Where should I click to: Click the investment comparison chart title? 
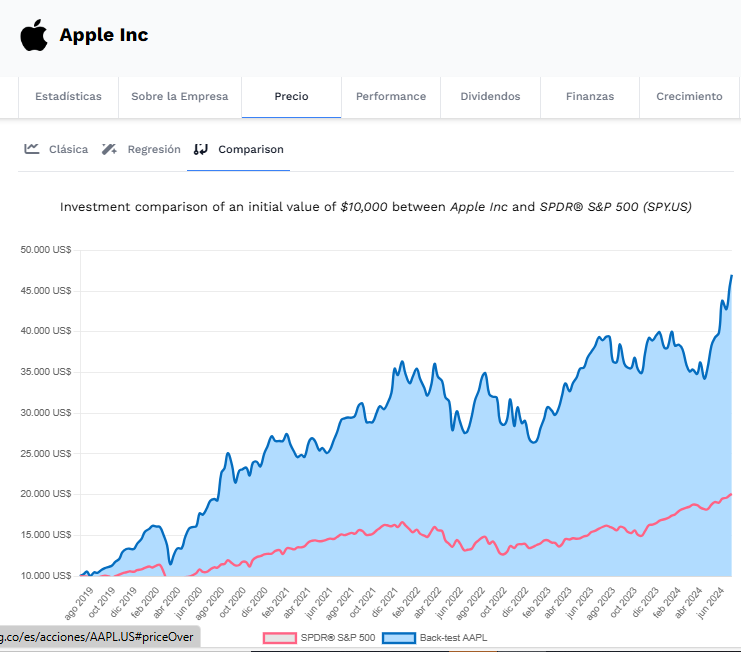click(376, 207)
